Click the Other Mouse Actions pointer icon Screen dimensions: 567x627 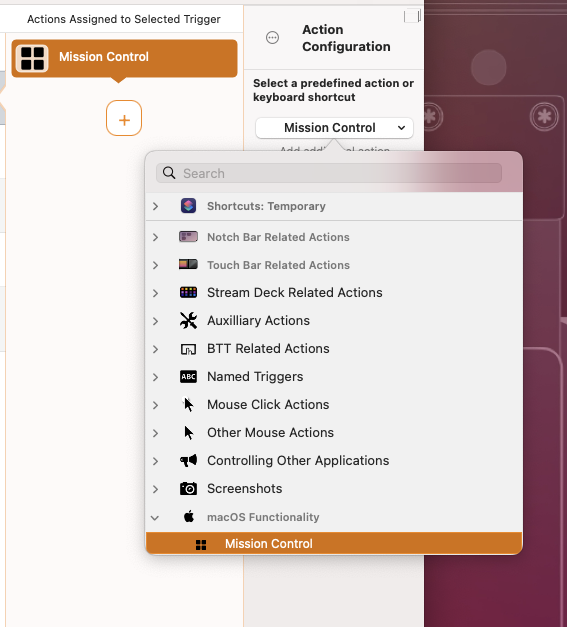tap(188, 433)
